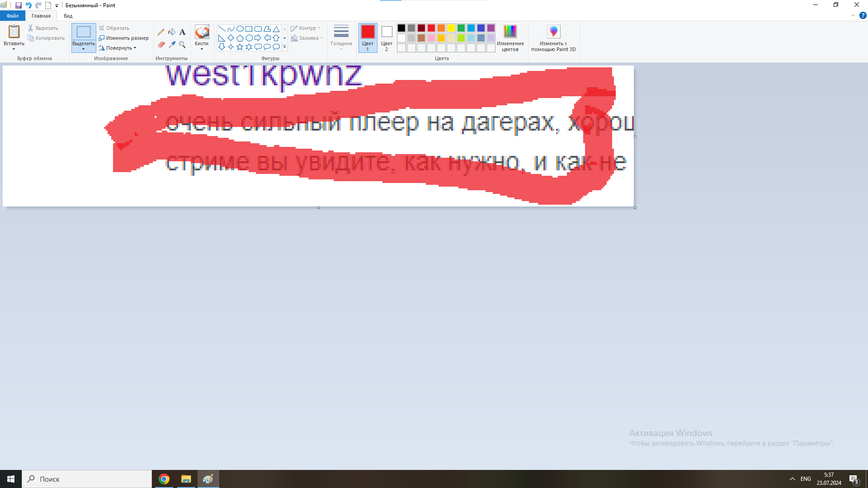This screenshot has width=868, height=488.
Task: Select the yellow color swatch
Action: (x=451, y=28)
